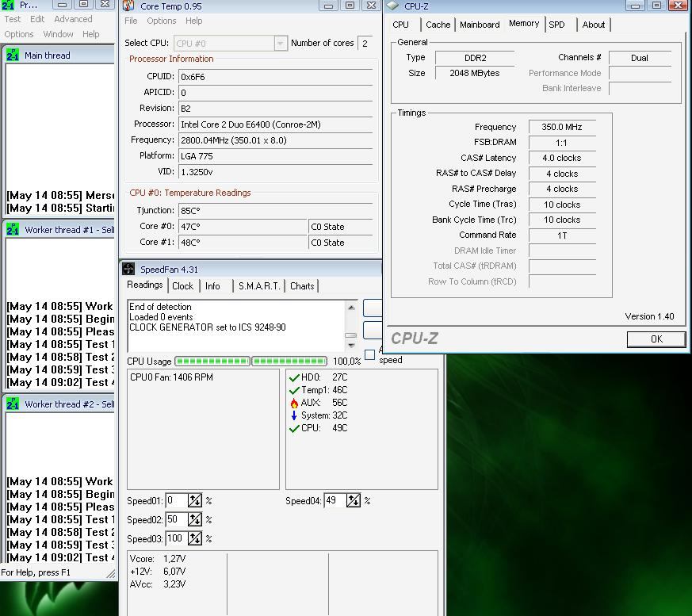Click the Core #0 temperature value 47C

243,227
